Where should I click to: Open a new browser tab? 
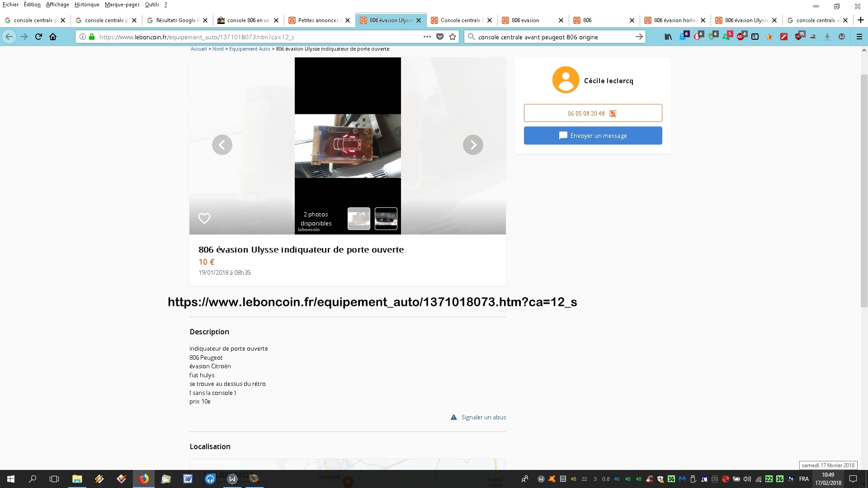coord(861,20)
